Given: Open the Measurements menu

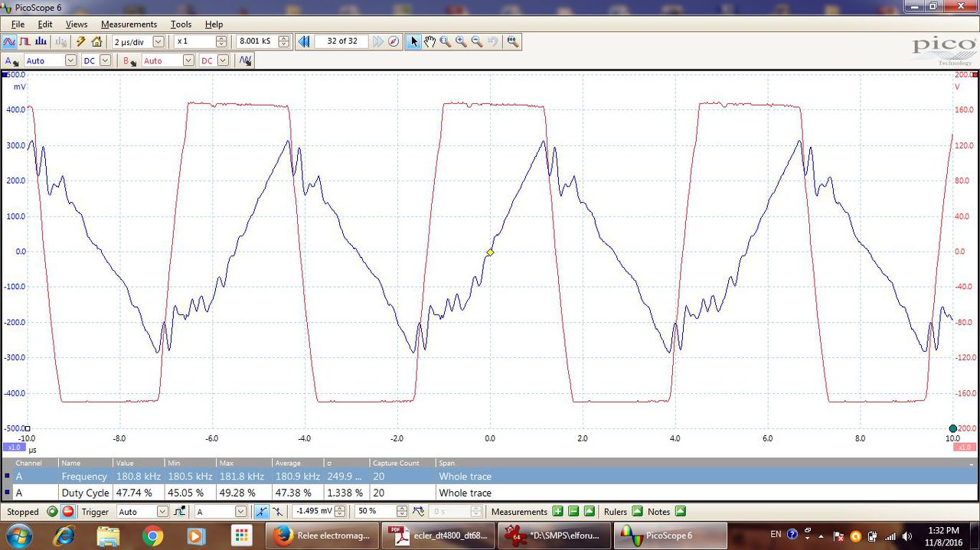Looking at the screenshot, I should click(x=129, y=24).
